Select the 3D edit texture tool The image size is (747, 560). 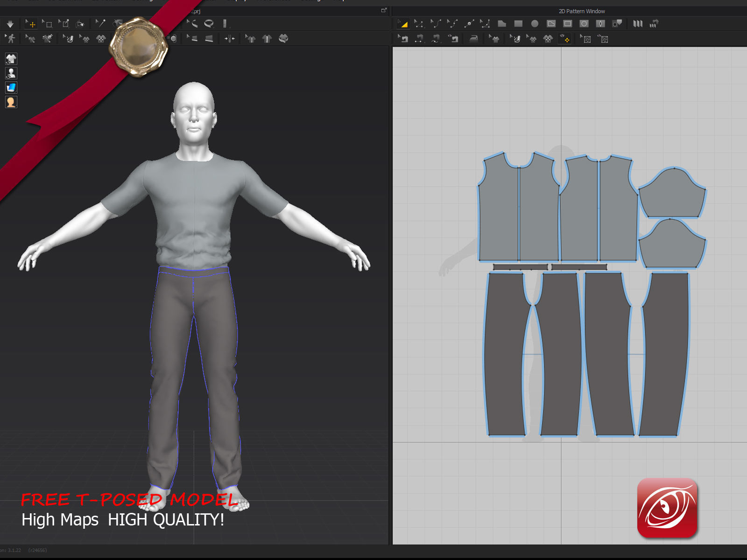click(x=68, y=38)
